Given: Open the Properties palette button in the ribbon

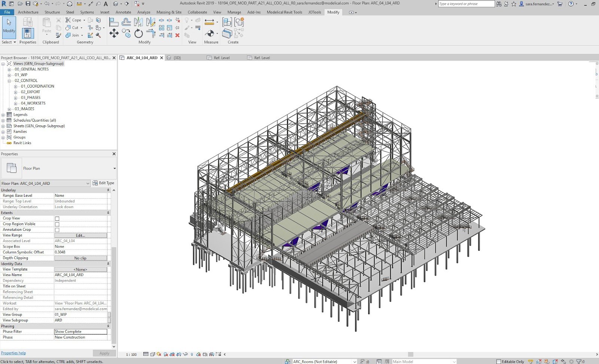Looking at the screenshot, I should (x=28, y=34).
